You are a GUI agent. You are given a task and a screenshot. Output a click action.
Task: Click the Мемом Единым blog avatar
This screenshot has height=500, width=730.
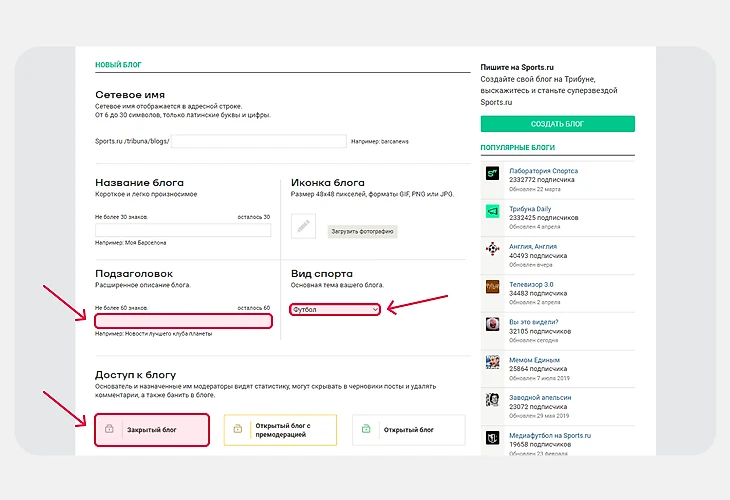coord(492,362)
